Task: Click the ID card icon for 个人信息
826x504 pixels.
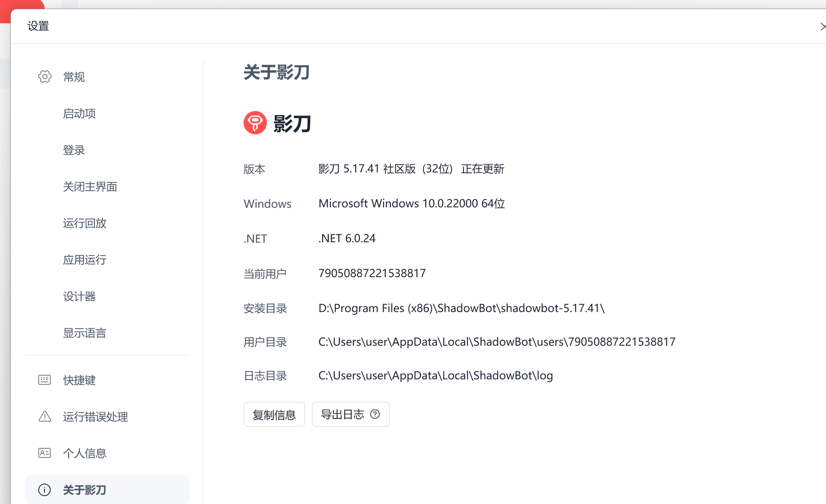Action: click(44, 453)
